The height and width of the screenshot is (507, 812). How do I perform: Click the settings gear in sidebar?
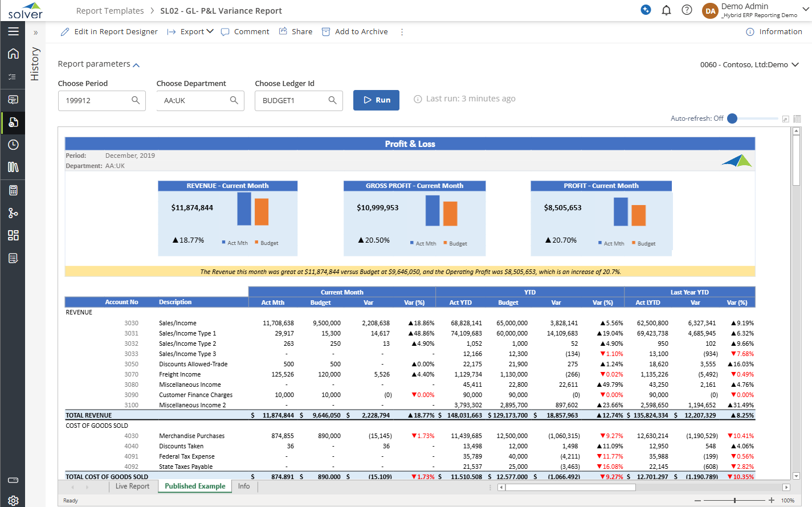click(x=13, y=500)
